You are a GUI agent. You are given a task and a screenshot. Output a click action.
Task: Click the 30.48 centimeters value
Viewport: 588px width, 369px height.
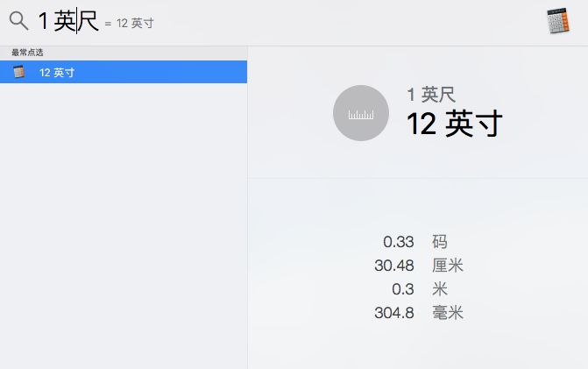click(393, 266)
